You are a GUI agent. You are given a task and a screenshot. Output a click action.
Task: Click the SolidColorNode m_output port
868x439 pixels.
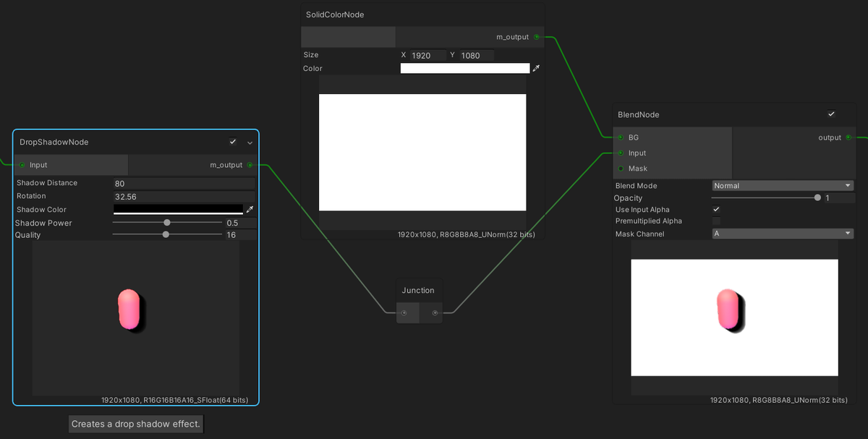536,37
